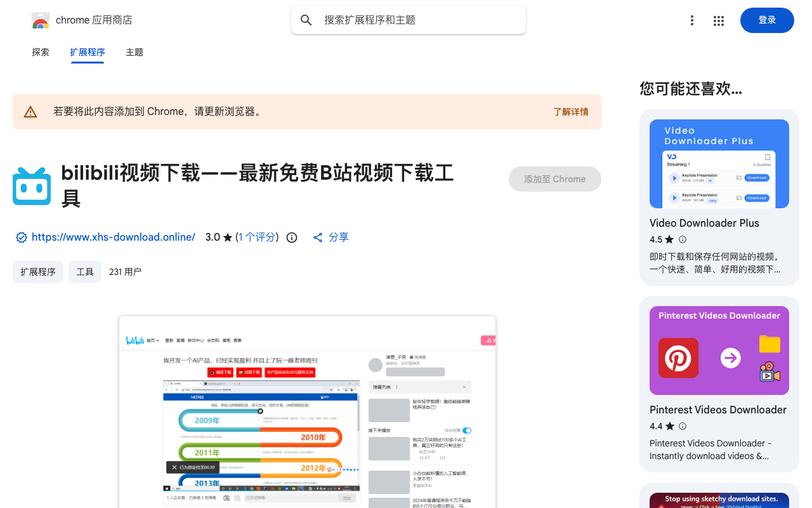Click the 您可能还喜欢 heading
The height and width of the screenshot is (508, 812).
(x=691, y=89)
